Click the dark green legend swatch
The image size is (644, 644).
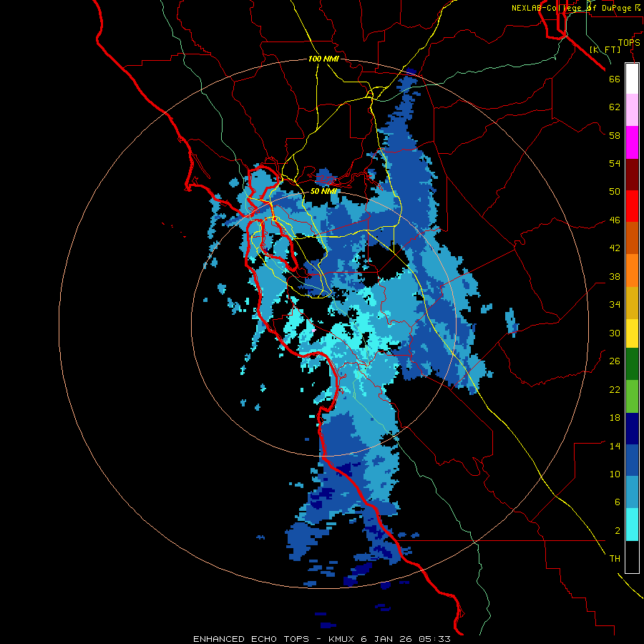point(632,364)
